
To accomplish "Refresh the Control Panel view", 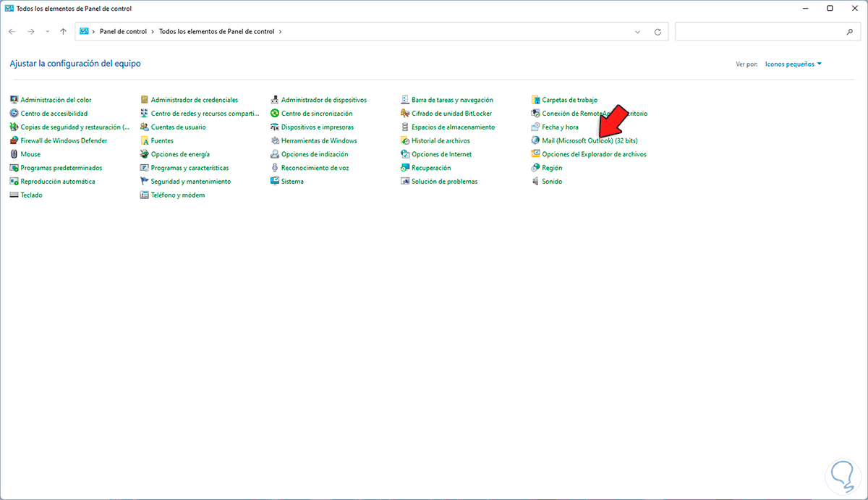I will [x=658, y=31].
